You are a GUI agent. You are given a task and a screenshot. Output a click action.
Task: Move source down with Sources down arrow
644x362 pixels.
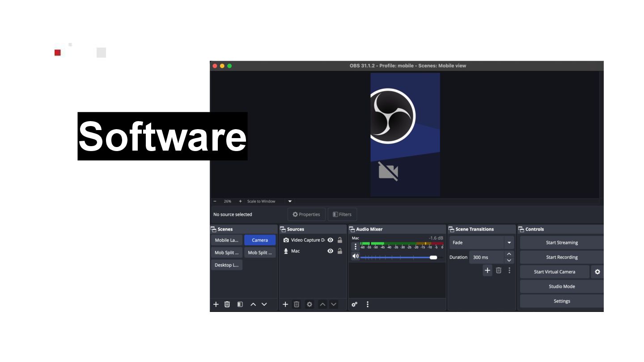(x=334, y=304)
